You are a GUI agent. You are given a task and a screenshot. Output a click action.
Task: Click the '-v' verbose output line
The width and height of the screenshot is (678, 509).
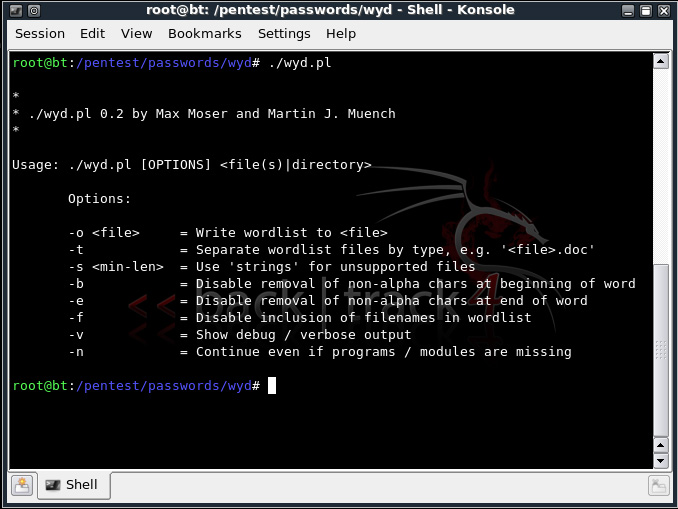[240, 335]
